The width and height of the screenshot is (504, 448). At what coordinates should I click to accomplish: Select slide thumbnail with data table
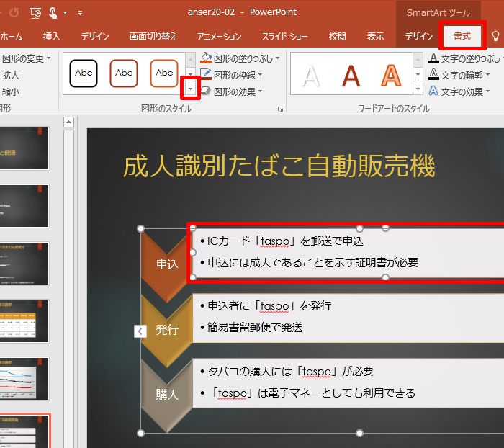pos(24,321)
